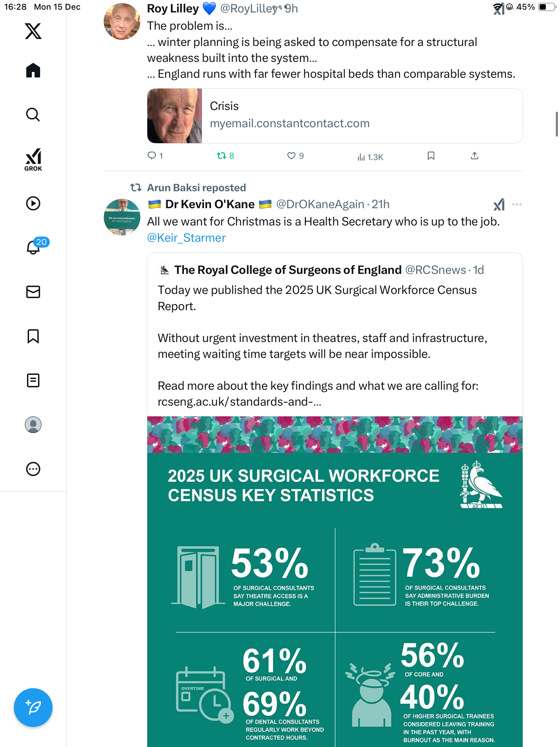The image size is (560, 747).
Task: Go to the Home feed icon
Action: tap(33, 71)
